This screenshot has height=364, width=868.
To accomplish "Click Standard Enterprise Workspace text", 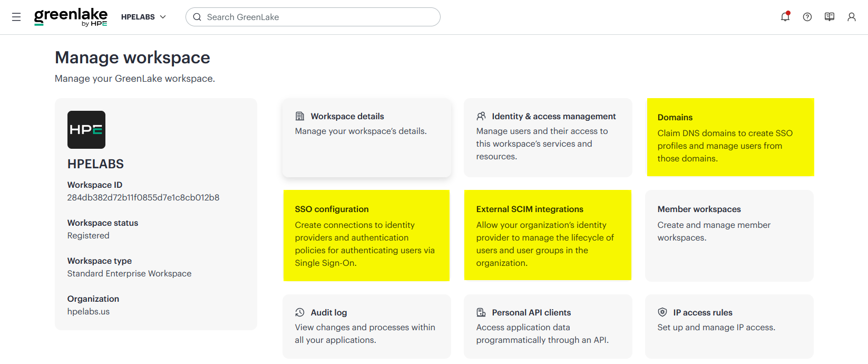I will point(130,273).
